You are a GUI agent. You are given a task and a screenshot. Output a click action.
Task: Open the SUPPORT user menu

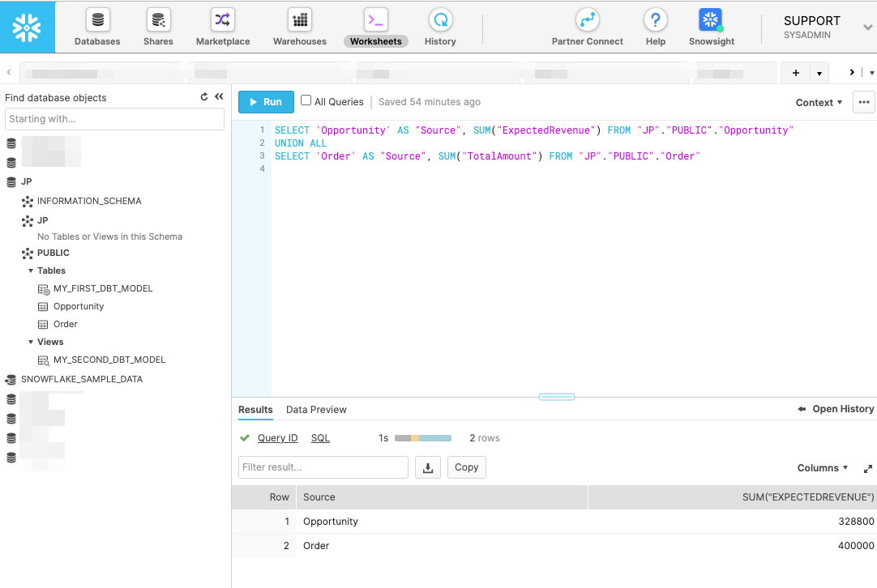point(828,27)
